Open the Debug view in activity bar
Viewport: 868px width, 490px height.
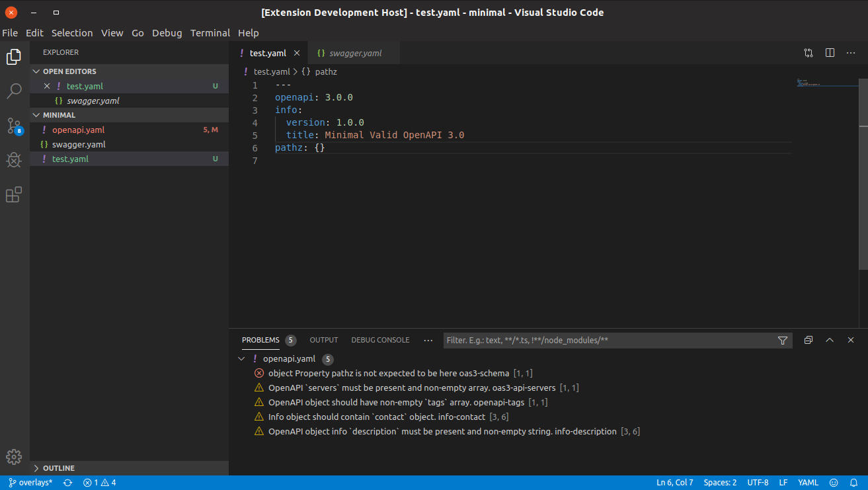pyautogui.click(x=14, y=160)
